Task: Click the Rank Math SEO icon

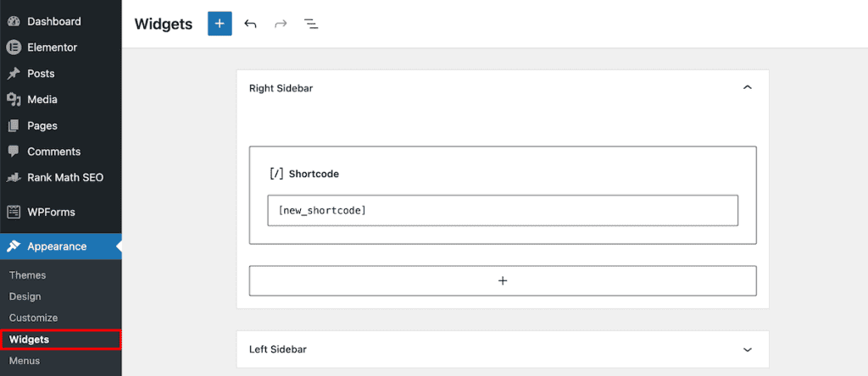Action: (14, 178)
